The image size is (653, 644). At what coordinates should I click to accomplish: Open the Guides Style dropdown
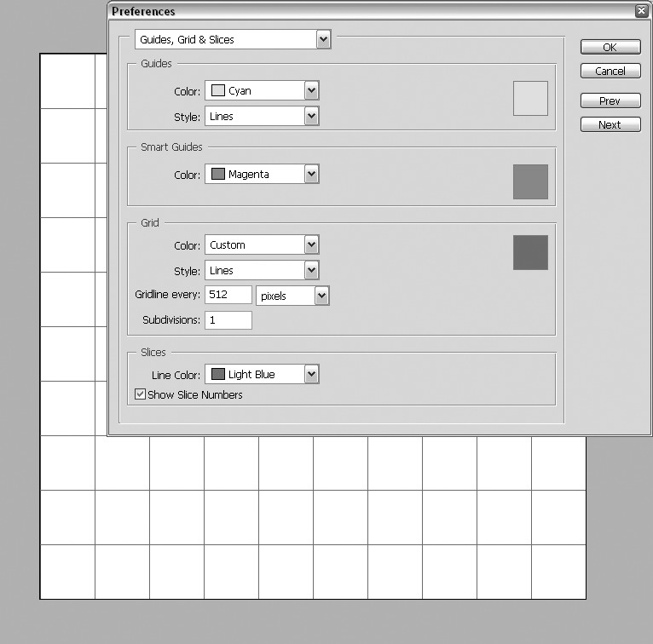point(262,116)
